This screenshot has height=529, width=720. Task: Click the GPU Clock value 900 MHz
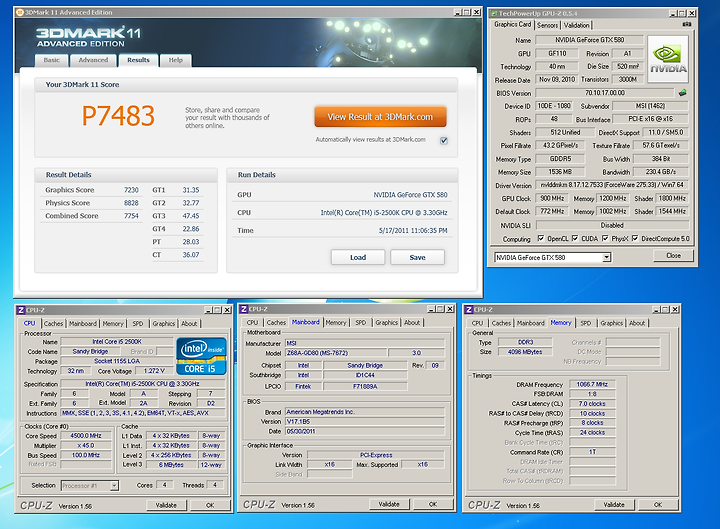coord(552,198)
